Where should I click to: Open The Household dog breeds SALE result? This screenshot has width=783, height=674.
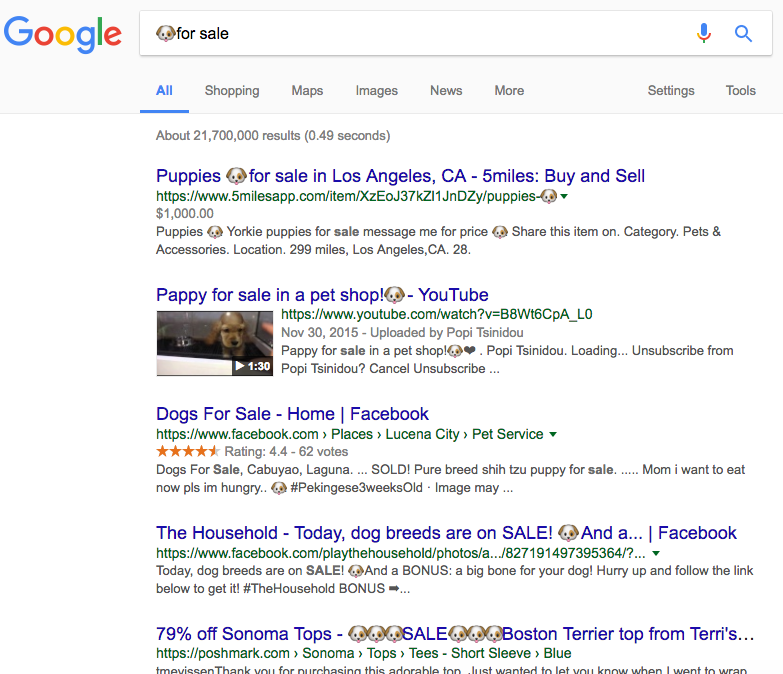(x=446, y=533)
